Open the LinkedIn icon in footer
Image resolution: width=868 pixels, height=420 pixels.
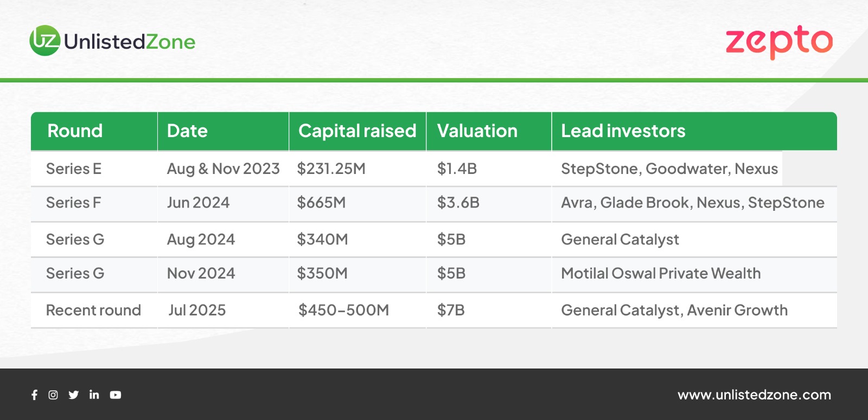tap(94, 395)
